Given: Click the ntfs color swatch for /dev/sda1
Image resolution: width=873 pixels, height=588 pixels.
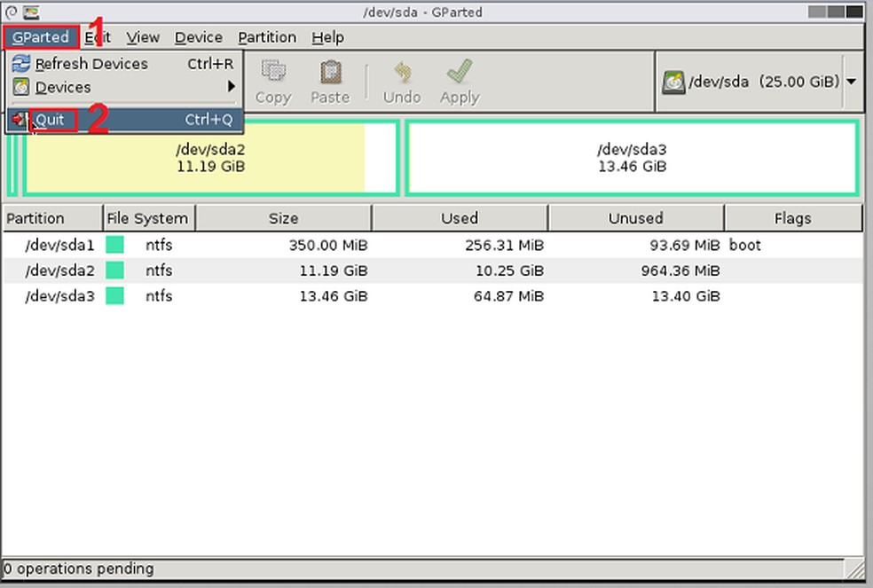Looking at the screenshot, I should [x=114, y=245].
